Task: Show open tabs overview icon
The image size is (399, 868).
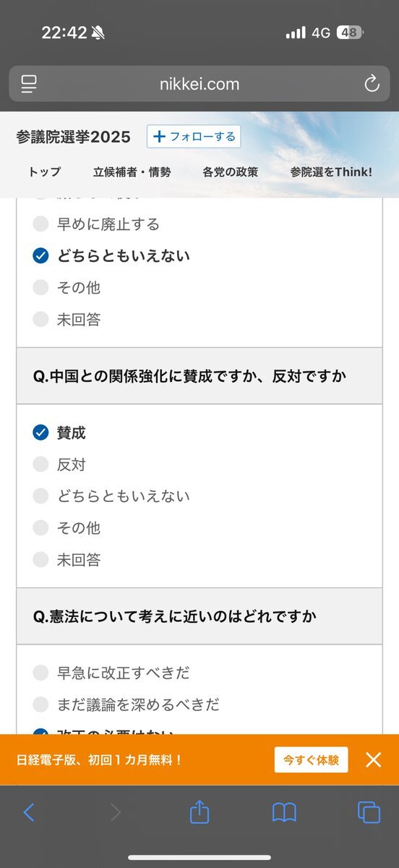Action: [x=369, y=812]
